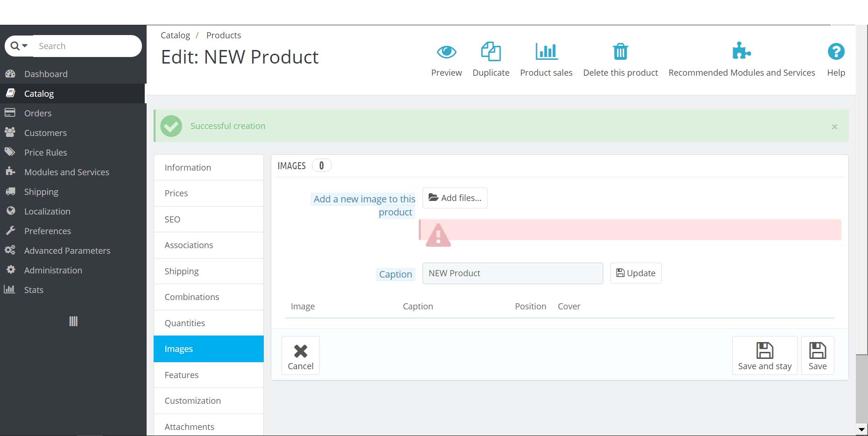This screenshot has width=868, height=436.
Task: Click the Caption input field
Action: click(x=513, y=273)
